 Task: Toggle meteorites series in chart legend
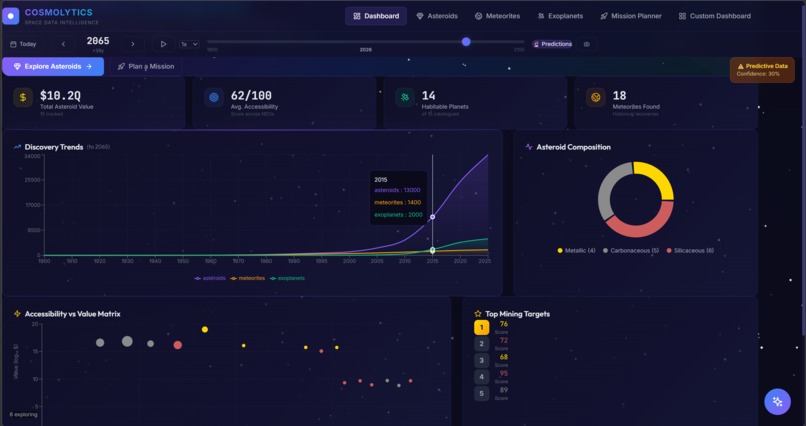point(248,278)
